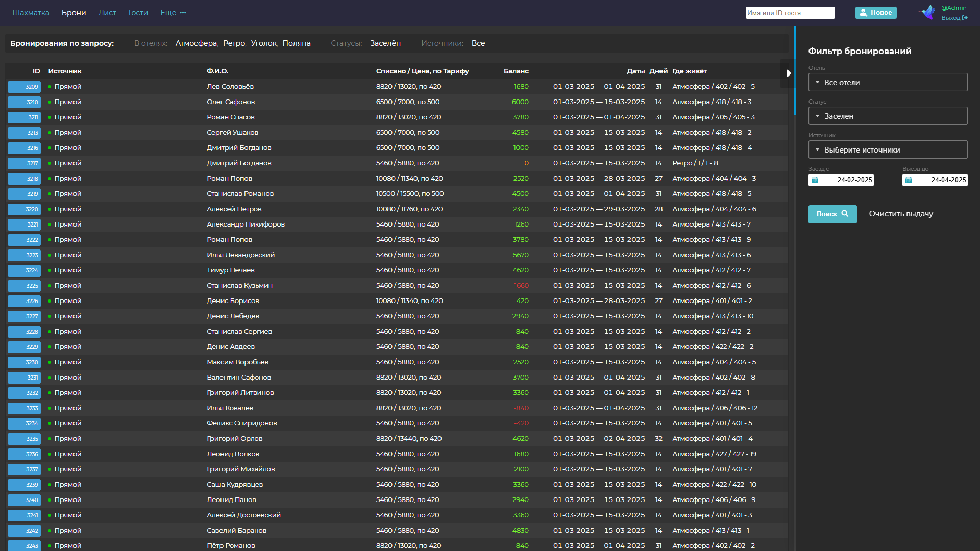Click guest name Саша Кудрявцев

(235, 485)
